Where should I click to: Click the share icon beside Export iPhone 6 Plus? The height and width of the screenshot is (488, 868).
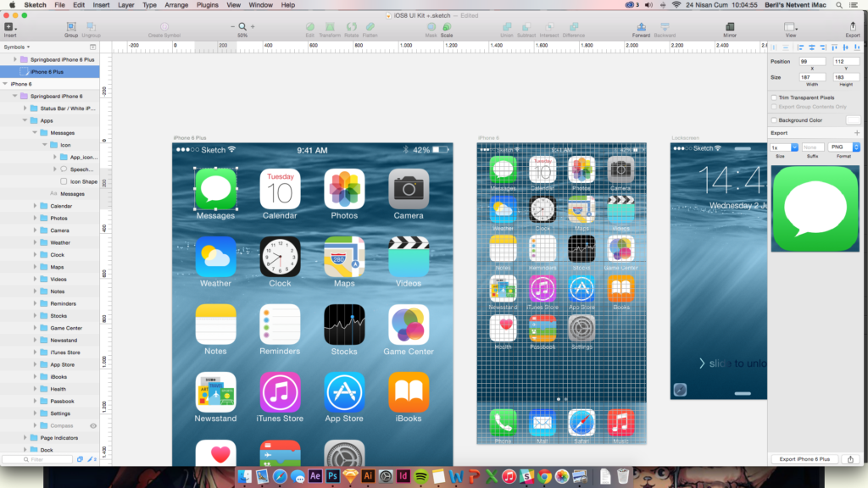click(850, 459)
